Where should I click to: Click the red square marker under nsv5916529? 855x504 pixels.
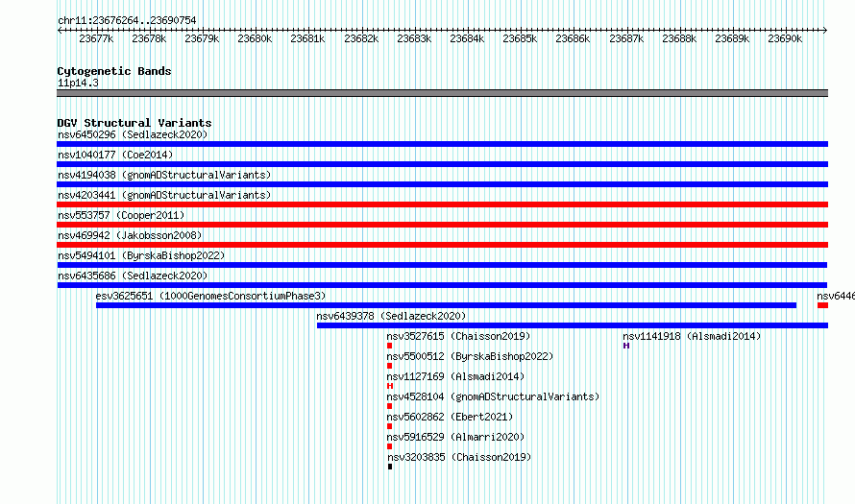389,446
